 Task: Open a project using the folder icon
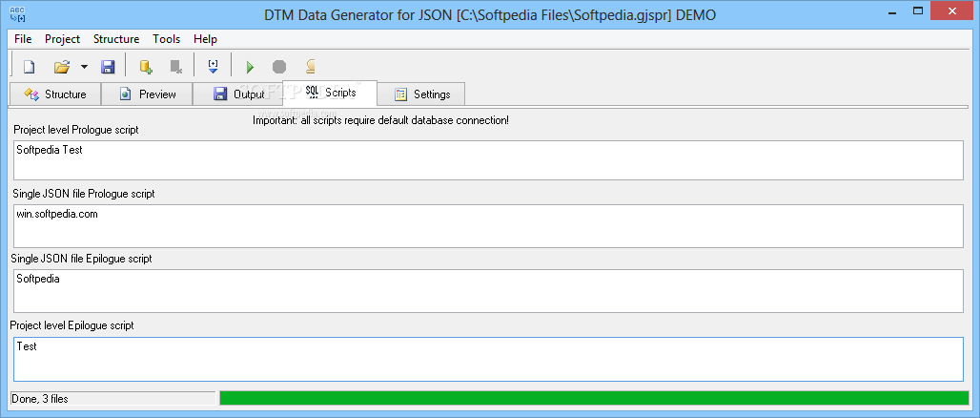pos(61,67)
